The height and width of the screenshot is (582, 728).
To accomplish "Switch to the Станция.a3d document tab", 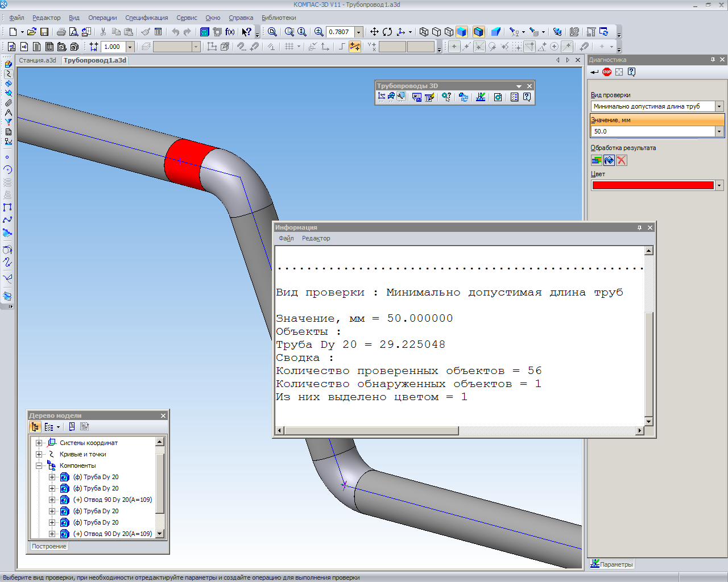I will (38, 60).
